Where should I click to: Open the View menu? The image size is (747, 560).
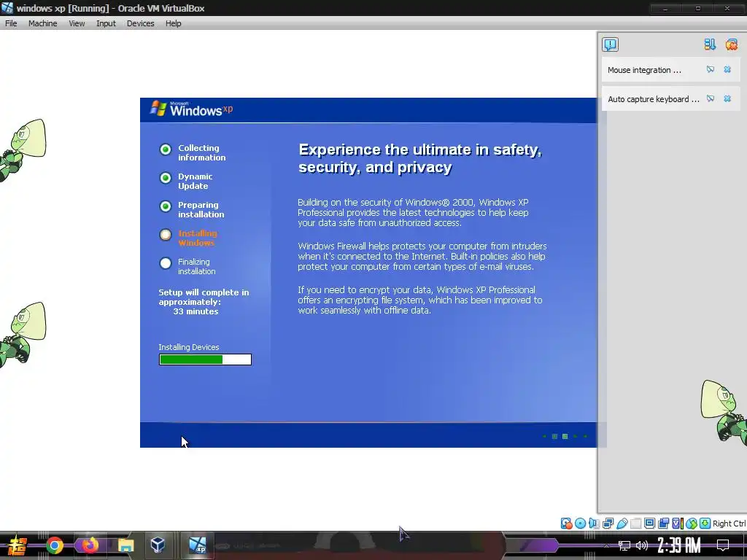click(76, 23)
